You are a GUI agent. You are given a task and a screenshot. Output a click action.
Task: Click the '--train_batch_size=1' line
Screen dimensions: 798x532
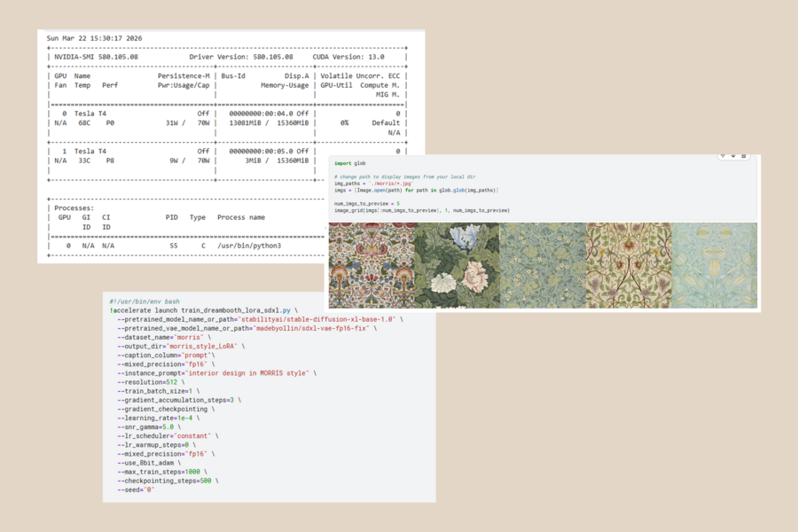click(159, 392)
